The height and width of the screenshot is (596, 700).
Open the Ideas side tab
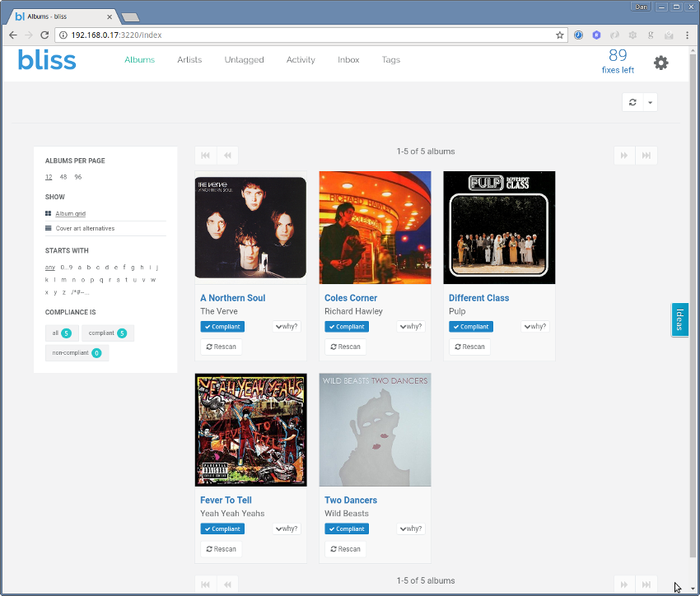(679, 319)
